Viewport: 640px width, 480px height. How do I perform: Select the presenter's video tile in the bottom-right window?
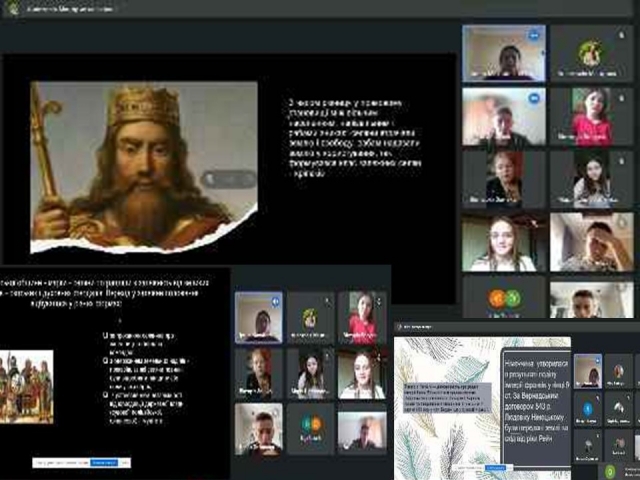pyautogui.click(x=588, y=371)
